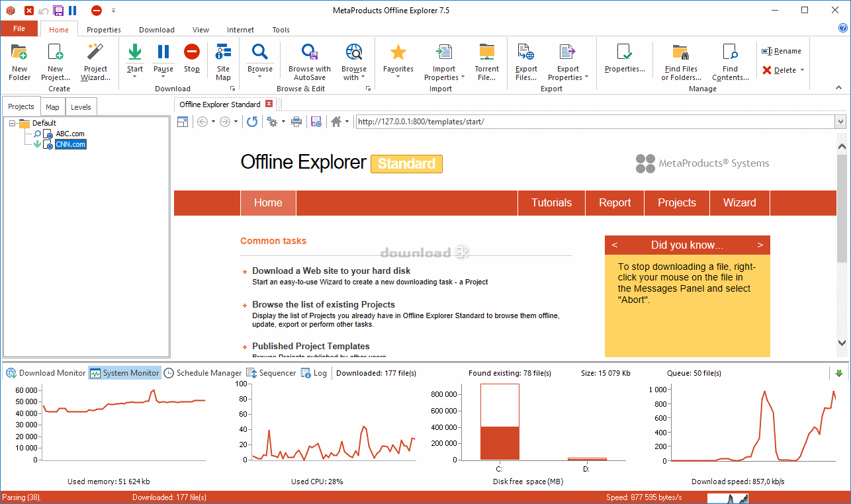Click the print icon in browser toolbar

(296, 122)
